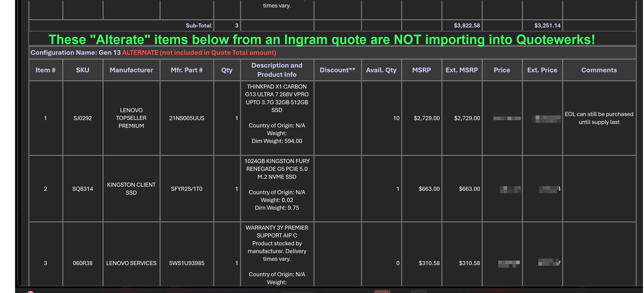The height and width of the screenshot is (293, 644).
Task: Click Sub-Total Ext. MSRP "$3,822.58"
Action: coord(467,25)
